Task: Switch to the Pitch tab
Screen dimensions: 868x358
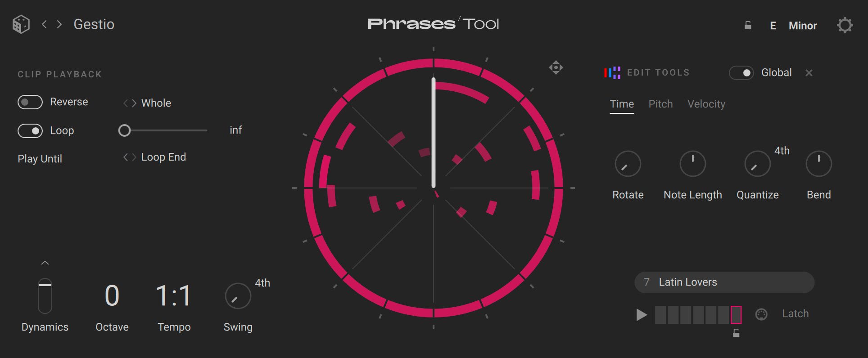Action: tap(660, 104)
